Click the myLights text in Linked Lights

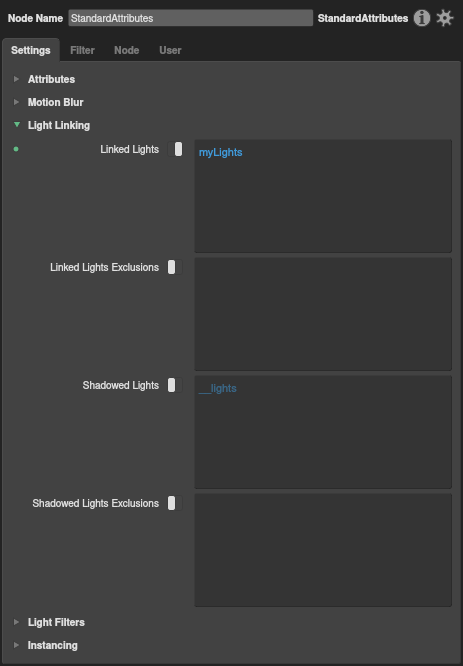pos(220,152)
